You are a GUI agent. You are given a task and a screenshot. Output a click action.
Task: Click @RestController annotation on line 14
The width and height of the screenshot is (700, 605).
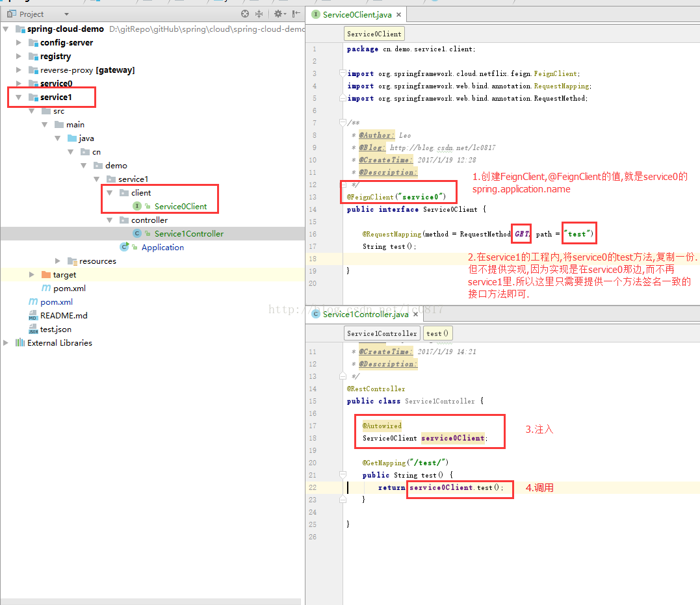376,389
